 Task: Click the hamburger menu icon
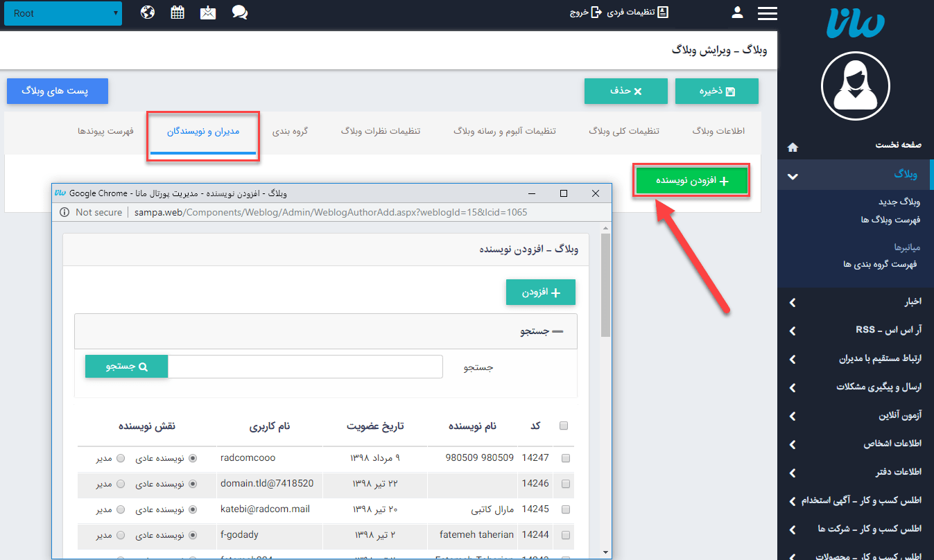point(768,13)
